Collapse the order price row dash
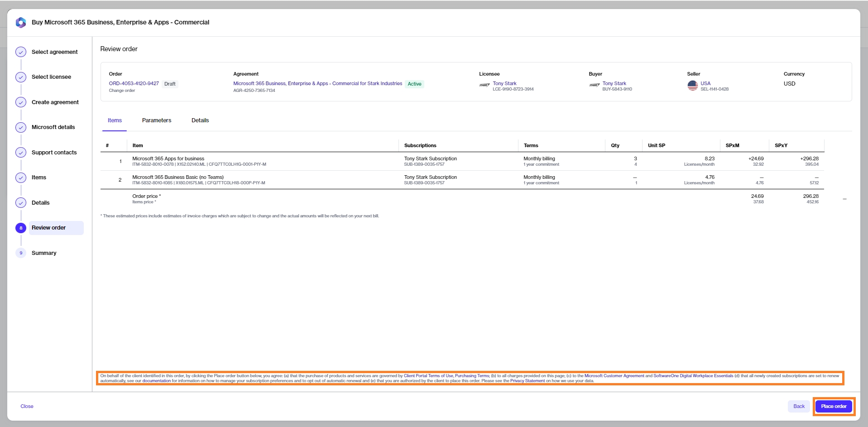 pyautogui.click(x=844, y=199)
